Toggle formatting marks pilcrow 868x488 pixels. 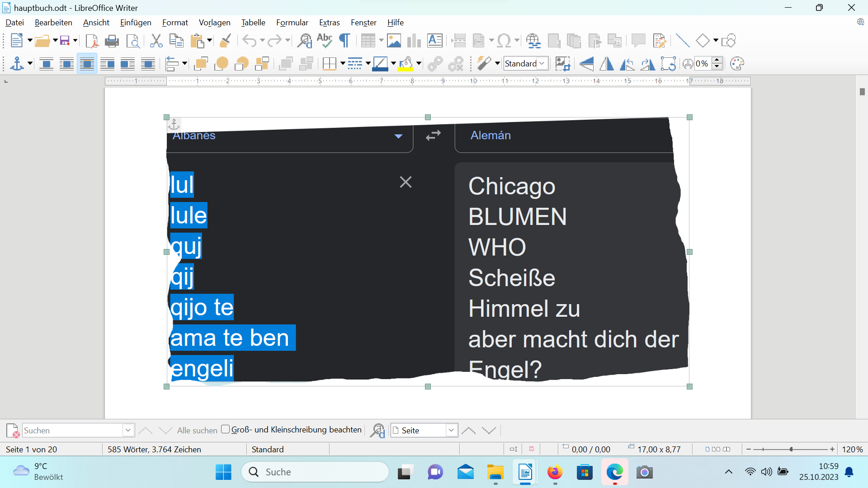(344, 41)
